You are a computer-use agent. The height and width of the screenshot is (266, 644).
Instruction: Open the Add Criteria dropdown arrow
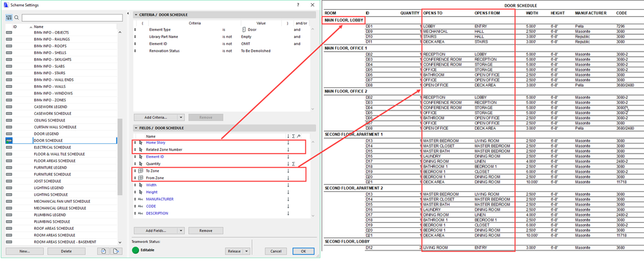pos(181,118)
